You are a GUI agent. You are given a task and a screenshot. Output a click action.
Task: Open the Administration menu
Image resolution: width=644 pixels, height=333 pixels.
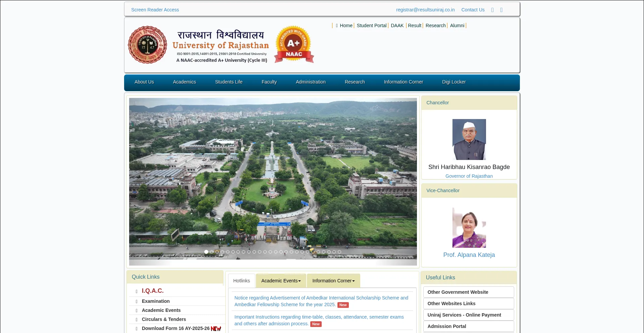pyautogui.click(x=311, y=82)
